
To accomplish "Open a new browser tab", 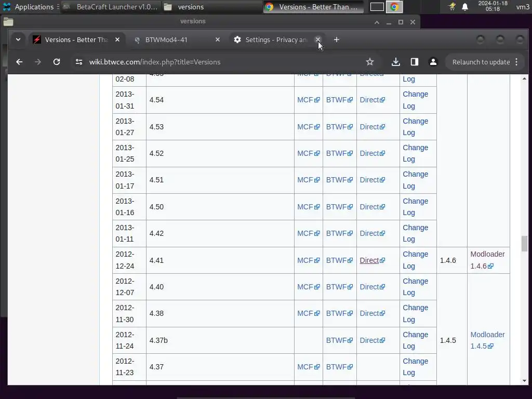I will click(337, 39).
